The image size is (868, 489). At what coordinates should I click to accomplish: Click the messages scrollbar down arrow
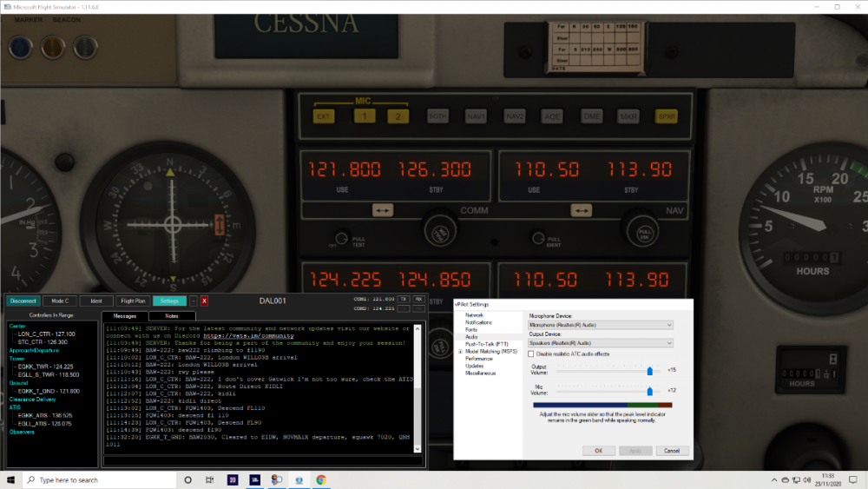pyautogui.click(x=418, y=449)
